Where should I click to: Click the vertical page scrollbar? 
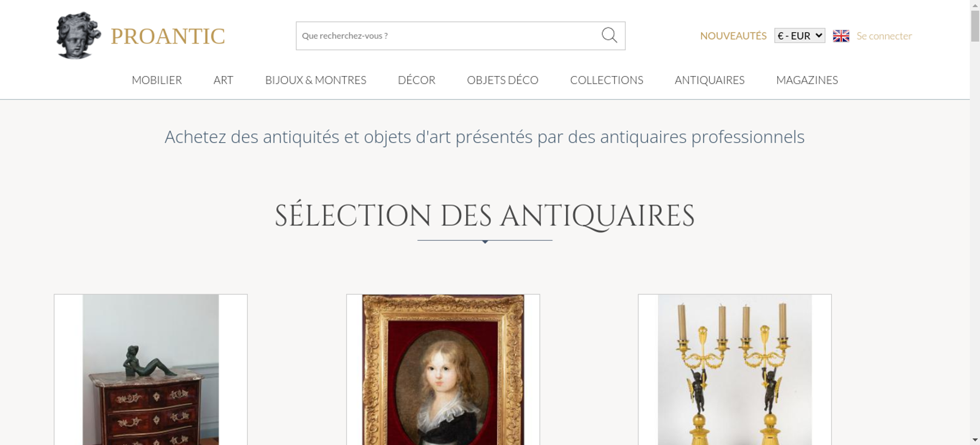(975, 222)
